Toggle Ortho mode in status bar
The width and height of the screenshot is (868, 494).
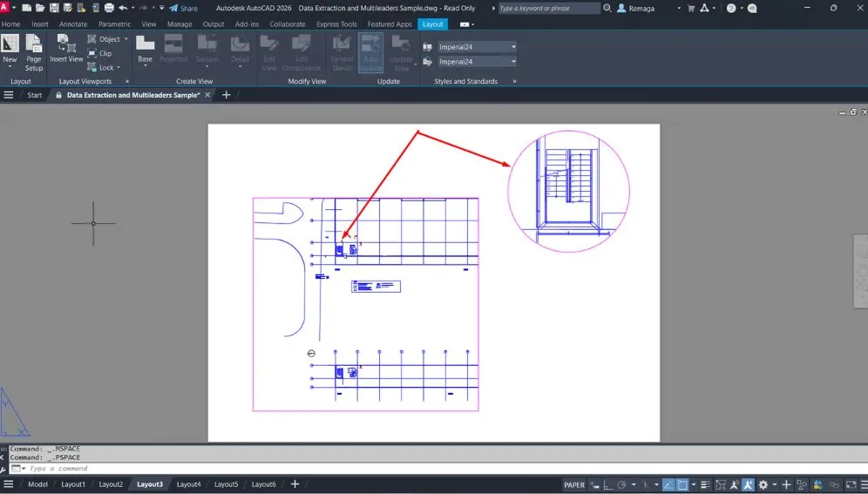point(607,484)
